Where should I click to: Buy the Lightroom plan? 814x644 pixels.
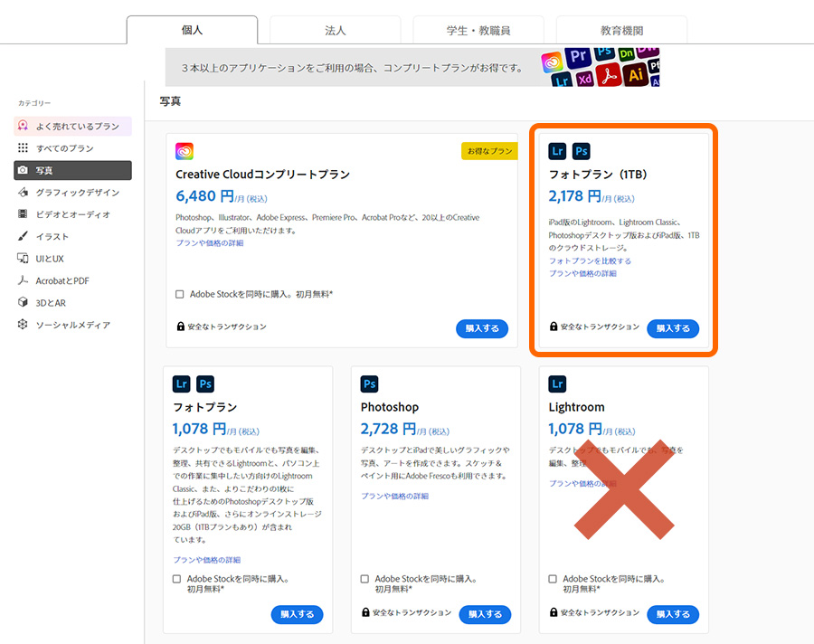673,614
